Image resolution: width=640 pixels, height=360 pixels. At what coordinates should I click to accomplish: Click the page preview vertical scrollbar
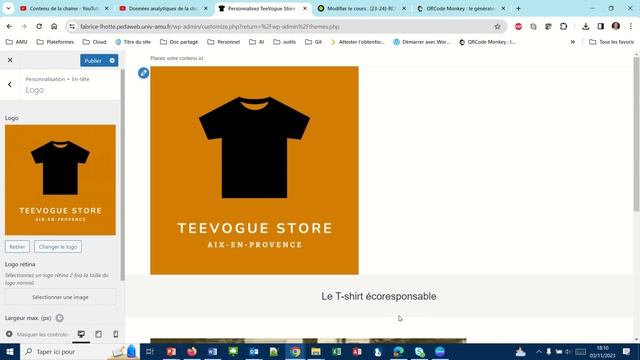(636, 135)
